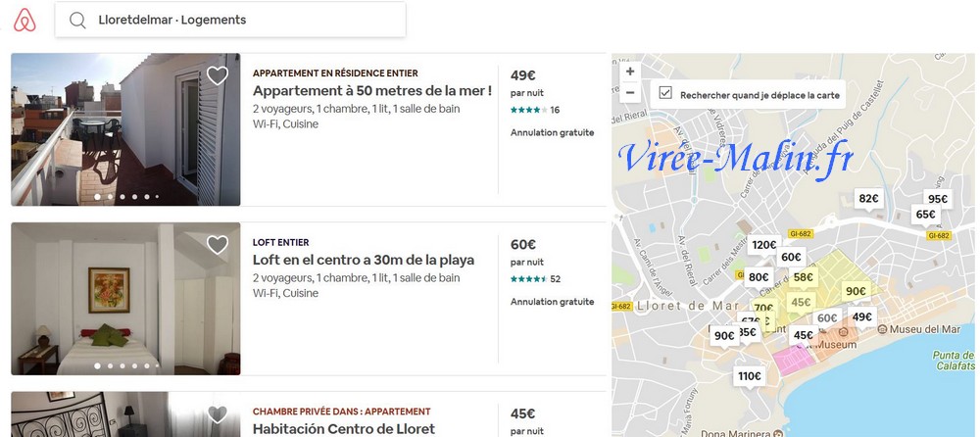
Task: Click the 60€ par nuit price of the loft
Action: (x=523, y=244)
